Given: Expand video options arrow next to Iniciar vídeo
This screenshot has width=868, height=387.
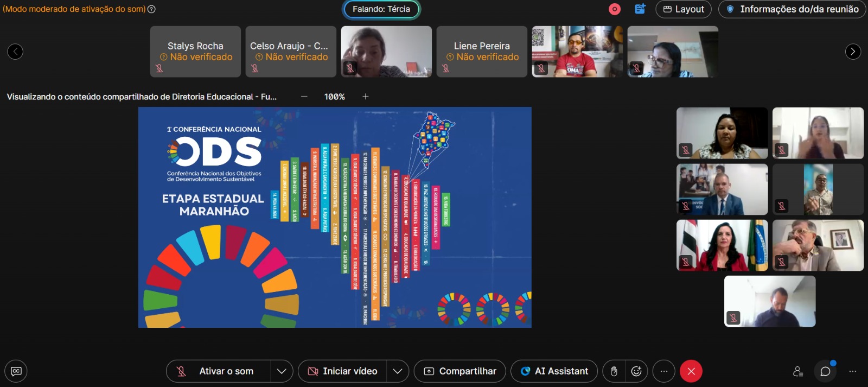Looking at the screenshot, I should coord(397,371).
